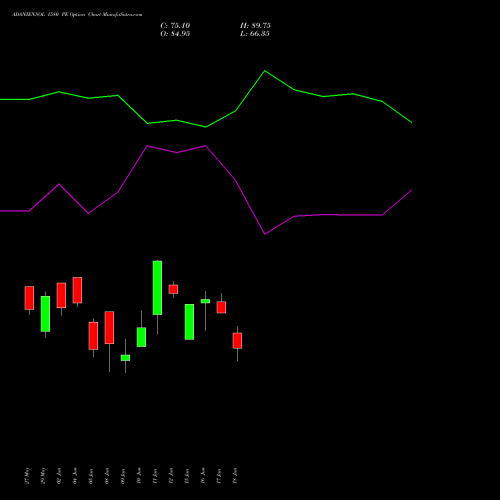The width and height of the screenshot is (500, 500).
Task: Click the 12 Jun date label
Action: pos(171,476)
